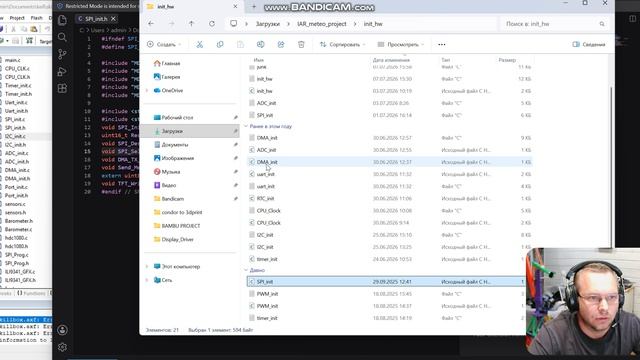The width and height of the screenshot is (640, 360).
Task: Go up one folder level
Action: pyautogui.click(x=191, y=24)
